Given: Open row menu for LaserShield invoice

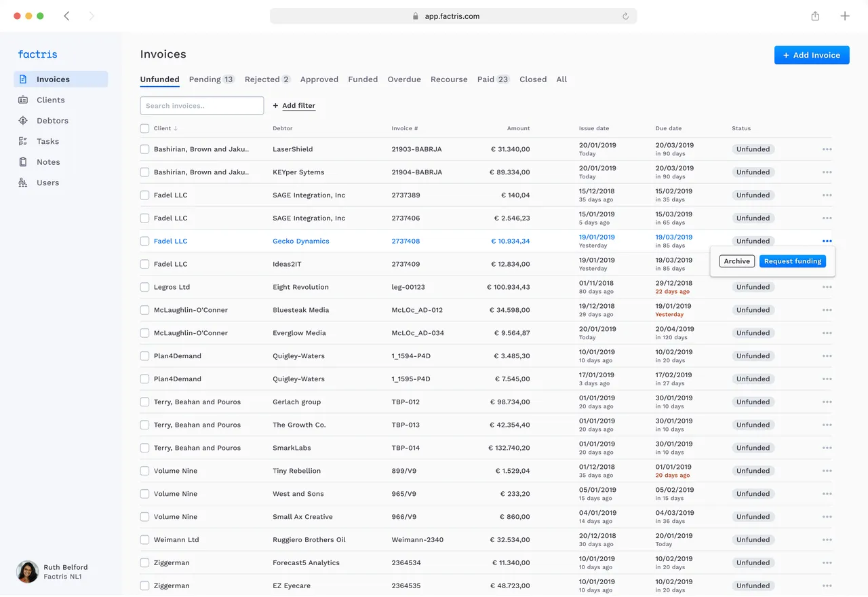Looking at the screenshot, I should (827, 149).
